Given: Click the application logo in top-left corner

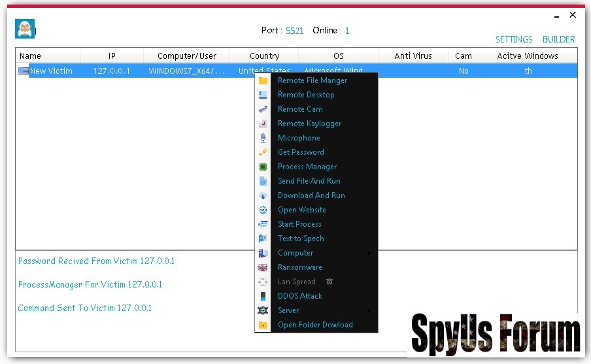Looking at the screenshot, I should pos(25,29).
